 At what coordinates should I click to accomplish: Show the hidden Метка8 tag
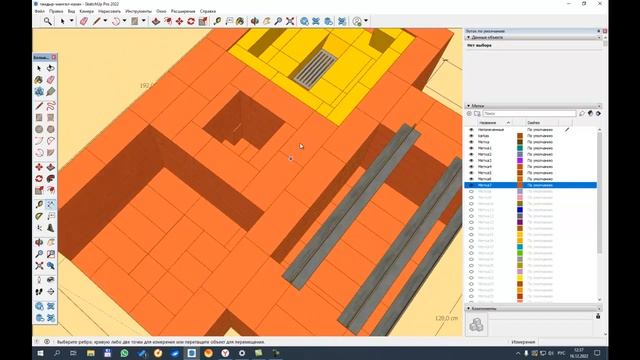(471, 191)
